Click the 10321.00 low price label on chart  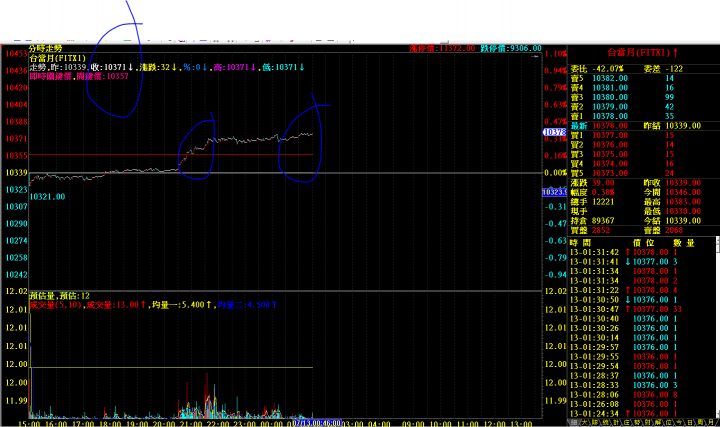click(47, 197)
